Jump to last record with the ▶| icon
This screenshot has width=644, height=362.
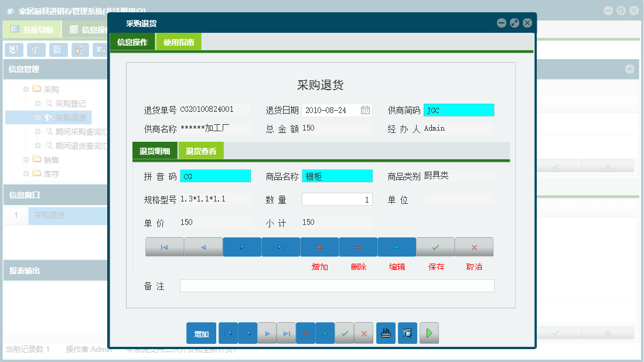tap(281, 247)
